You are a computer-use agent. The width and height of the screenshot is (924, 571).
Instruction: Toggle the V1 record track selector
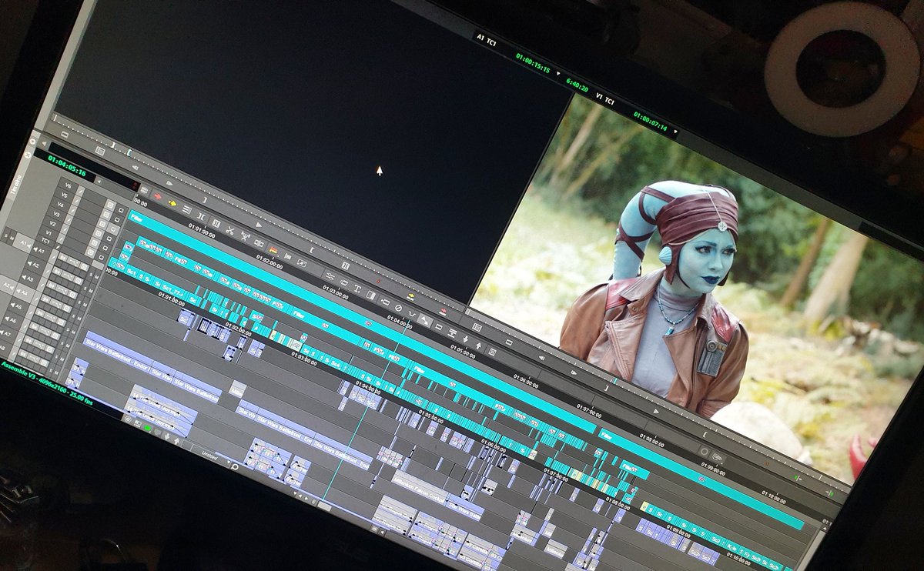(49, 232)
